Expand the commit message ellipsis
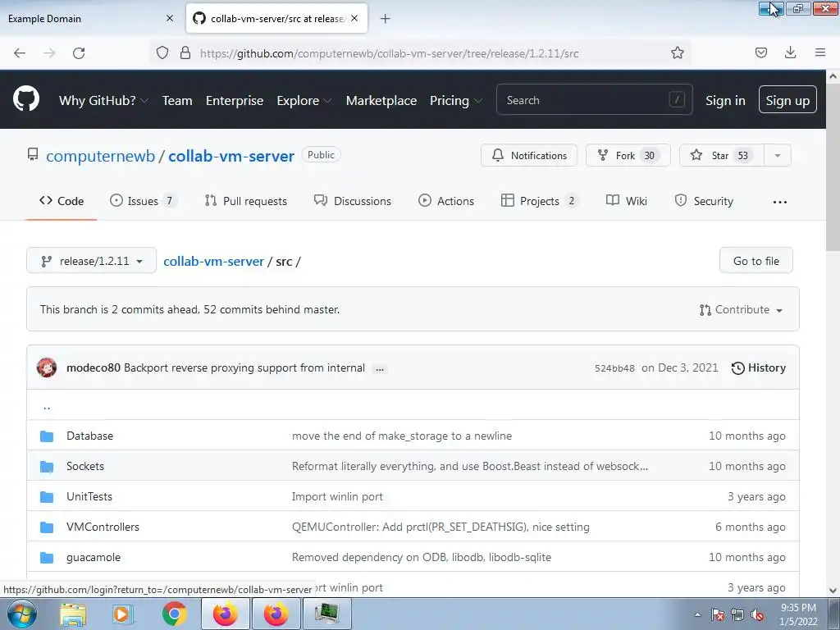Image resolution: width=840 pixels, height=630 pixels. coord(380,368)
